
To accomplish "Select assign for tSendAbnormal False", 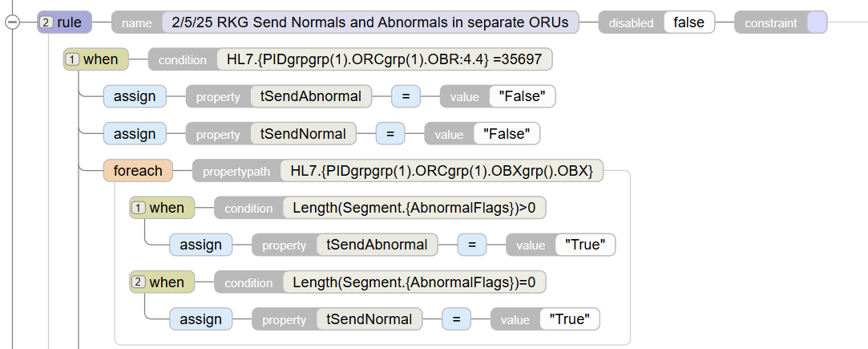I will (135, 96).
